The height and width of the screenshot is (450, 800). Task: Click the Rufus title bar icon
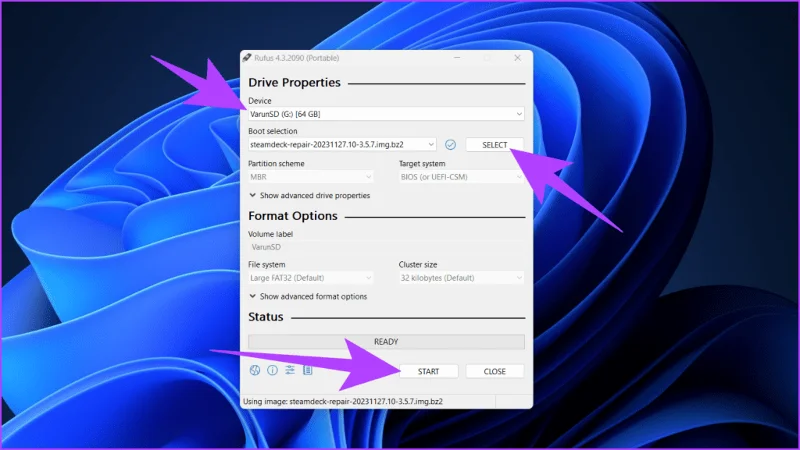tap(247, 58)
